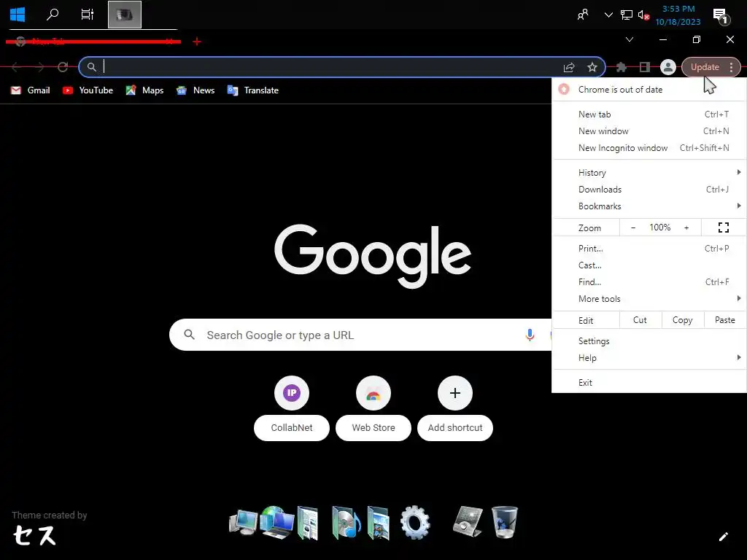
Task: Start voice search microphone icon
Action: click(530, 335)
